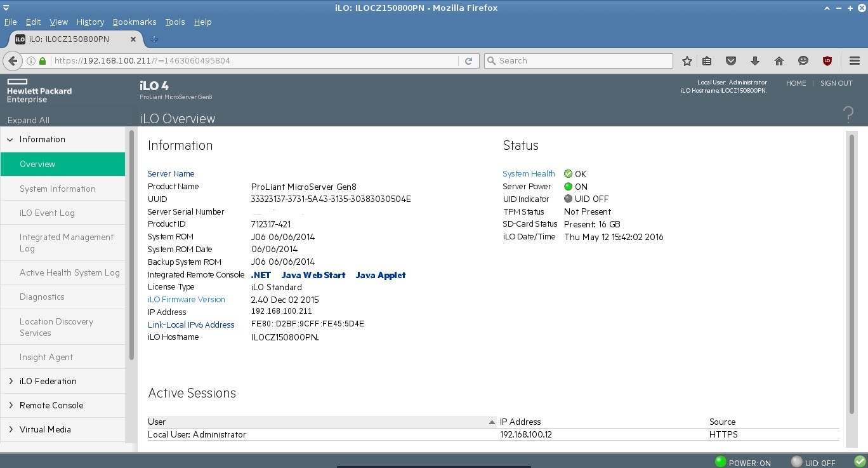Open a new tab with the plus icon
Viewport: 868px width, 468px height.
[154, 39]
